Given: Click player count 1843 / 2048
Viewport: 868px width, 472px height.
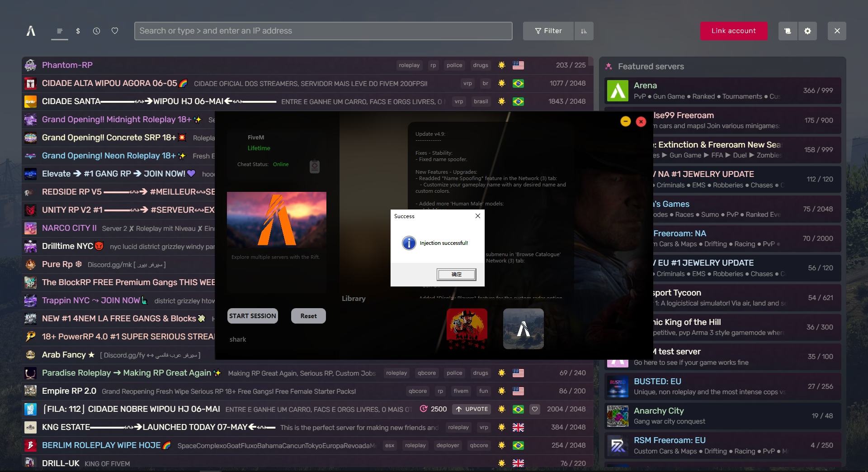Looking at the screenshot, I should coord(567,101).
